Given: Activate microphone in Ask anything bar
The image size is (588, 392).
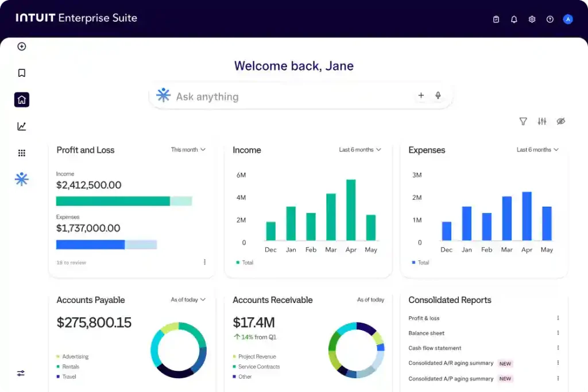Looking at the screenshot, I should (x=438, y=95).
